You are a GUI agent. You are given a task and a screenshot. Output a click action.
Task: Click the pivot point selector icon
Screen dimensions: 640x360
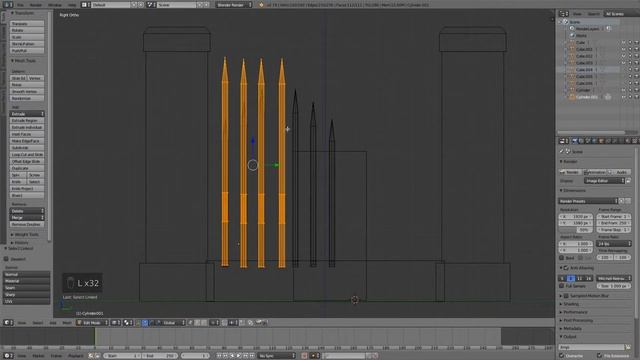pos(128,323)
